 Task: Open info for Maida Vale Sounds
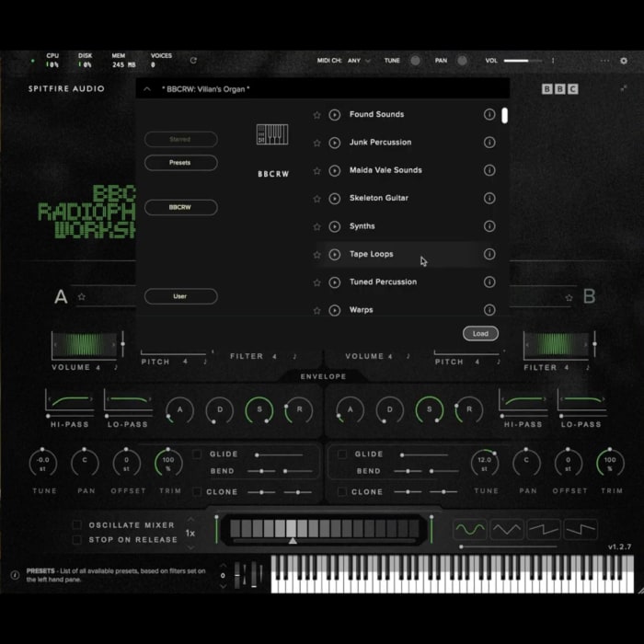[489, 170]
